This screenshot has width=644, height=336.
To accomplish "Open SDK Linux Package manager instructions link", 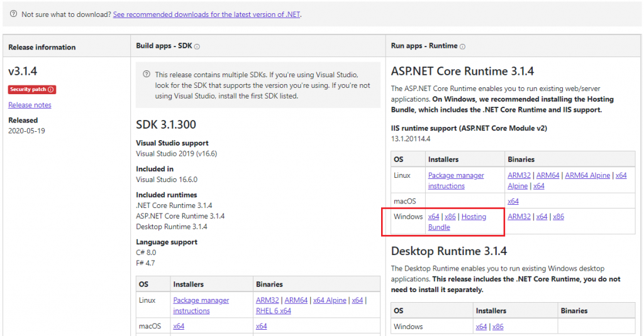I will [x=201, y=306].
